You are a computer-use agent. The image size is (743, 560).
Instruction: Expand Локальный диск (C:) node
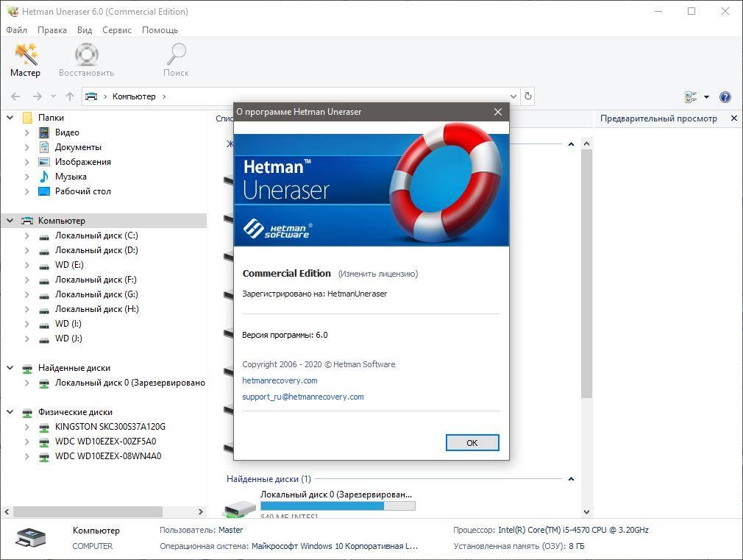[x=27, y=235]
